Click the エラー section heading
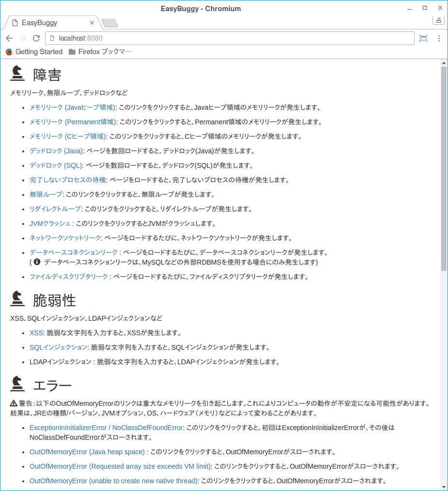This screenshot has height=491, width=448. [x=52, y=386]
